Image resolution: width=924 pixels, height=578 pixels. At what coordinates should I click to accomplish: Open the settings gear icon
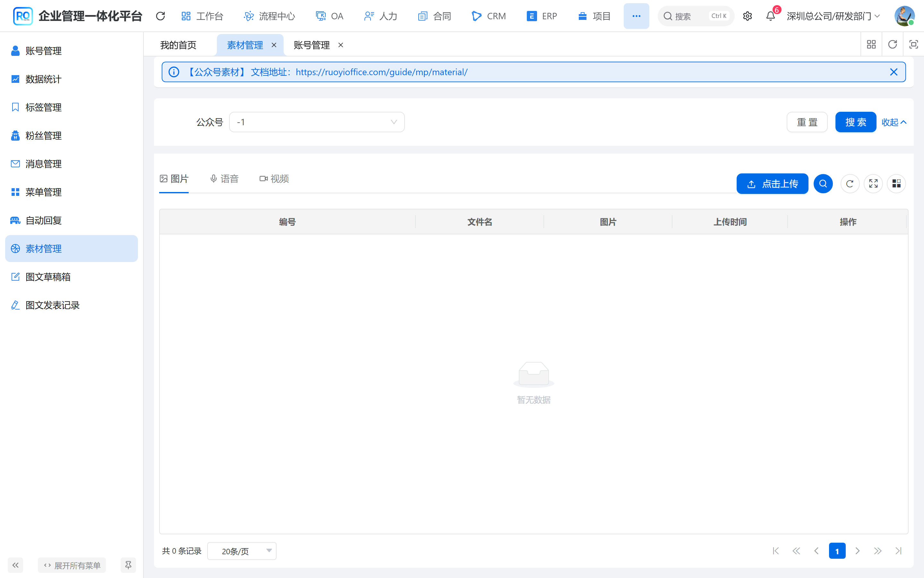(x=747, y=16)
